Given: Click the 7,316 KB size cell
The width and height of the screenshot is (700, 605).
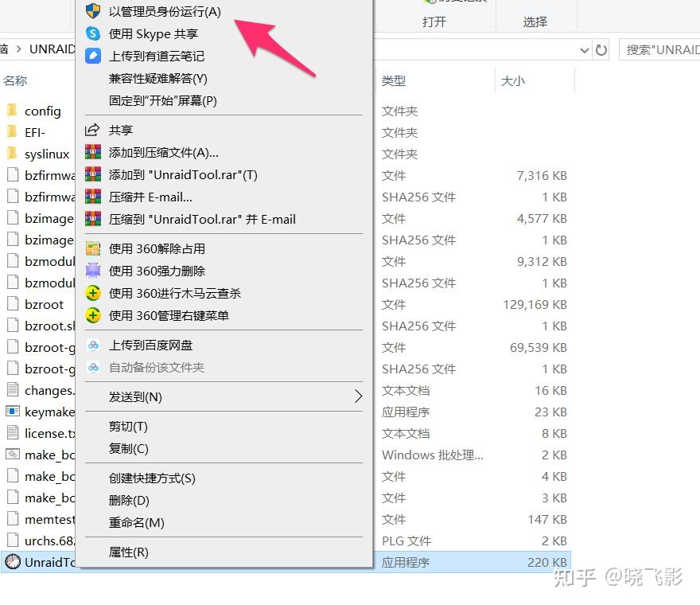Looking at the screenshot, I should pyautogui.click(x=542, y=176).
